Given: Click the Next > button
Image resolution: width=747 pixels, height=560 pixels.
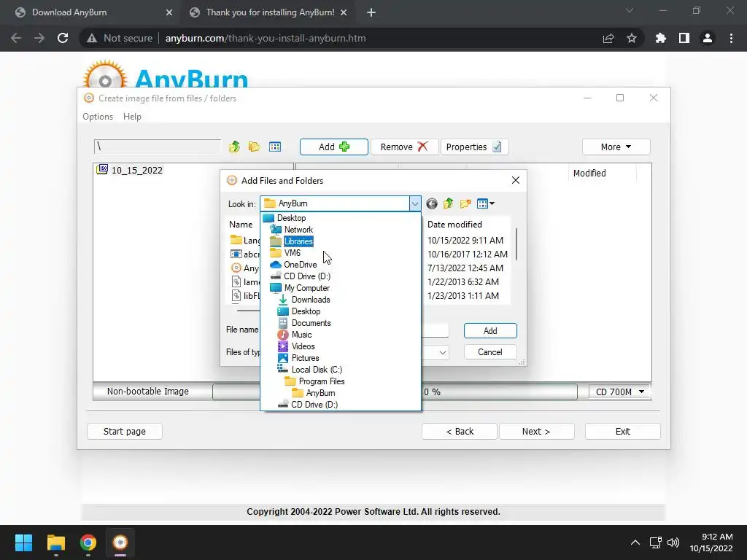Looking at the screenshot, I should (536, 432).
